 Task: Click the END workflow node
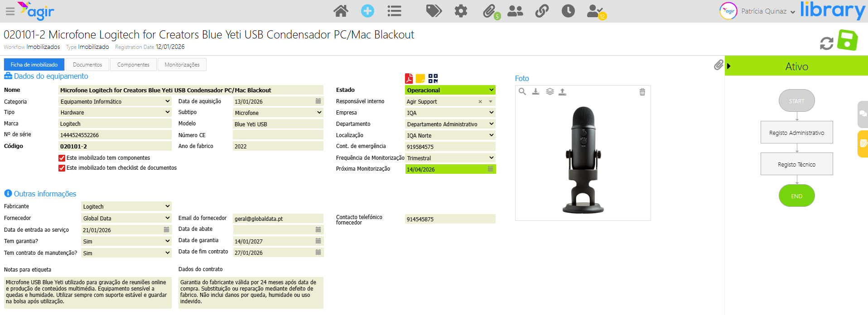pos(796,196)
